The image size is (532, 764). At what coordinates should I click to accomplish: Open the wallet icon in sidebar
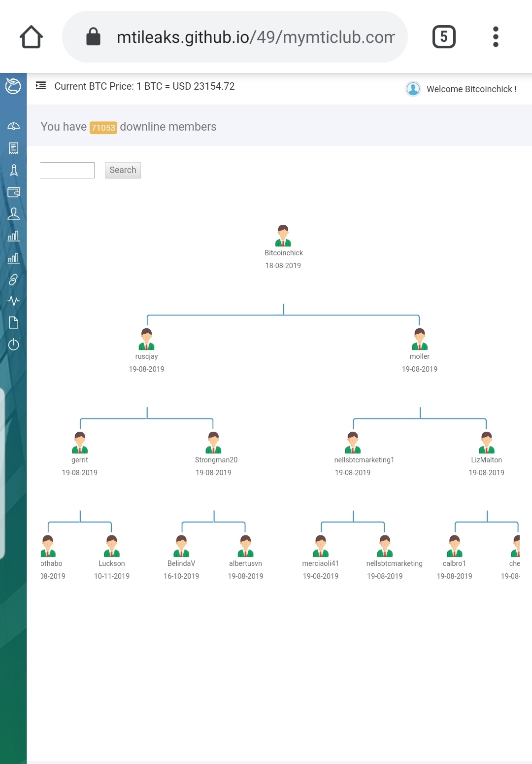point(13,192)
